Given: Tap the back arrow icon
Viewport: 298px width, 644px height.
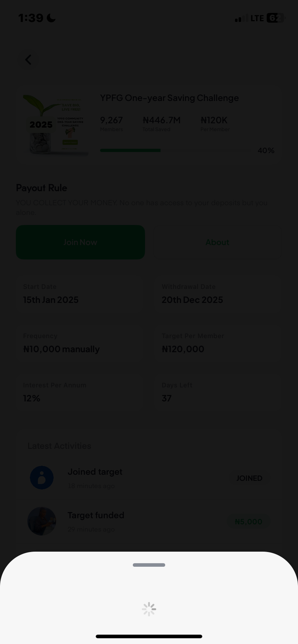Looking at the screenshot, I should tap(28, 60).
